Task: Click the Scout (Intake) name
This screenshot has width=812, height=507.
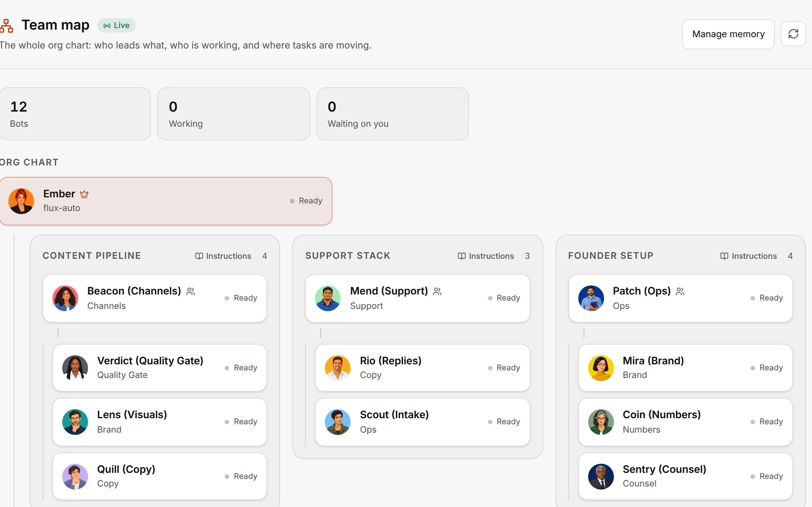Action: click(394, 415)
